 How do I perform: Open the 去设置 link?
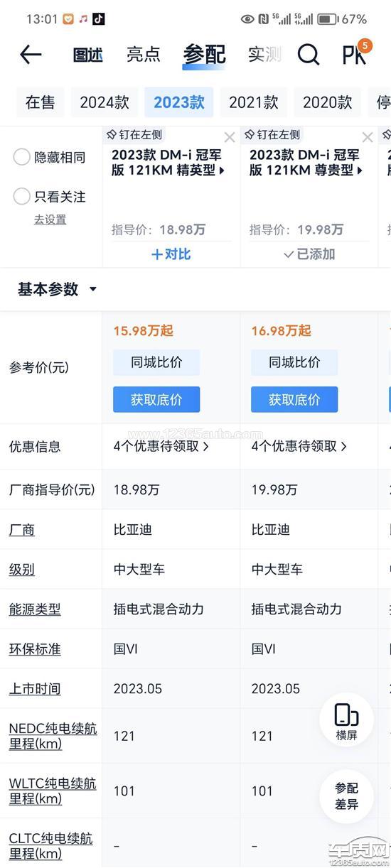[x=50, y=219]
